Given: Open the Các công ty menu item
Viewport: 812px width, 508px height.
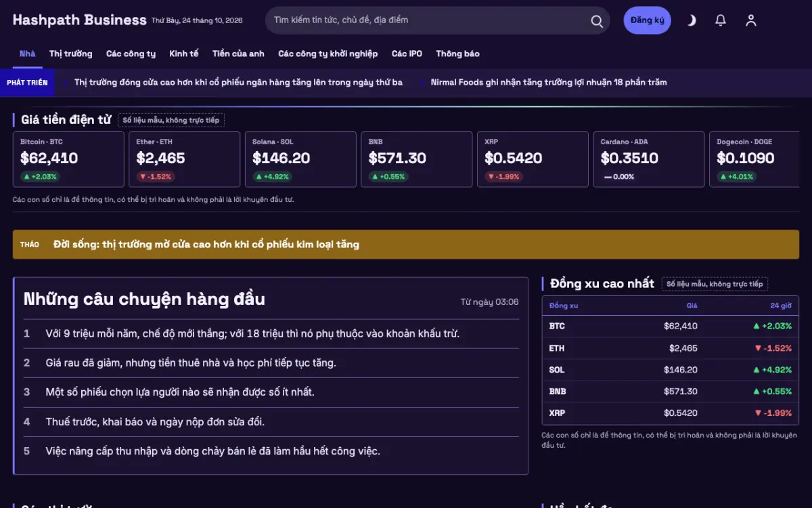Looking at the screenshot, I should pos(131,54).
